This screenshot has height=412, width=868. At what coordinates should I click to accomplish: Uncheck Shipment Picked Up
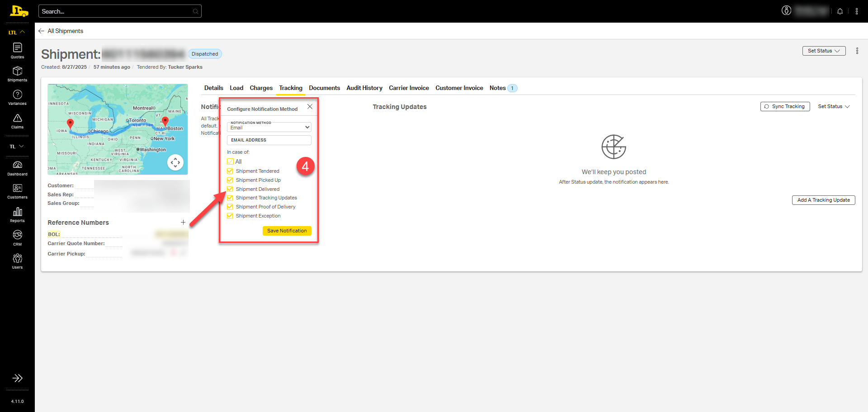coord(230,180)
